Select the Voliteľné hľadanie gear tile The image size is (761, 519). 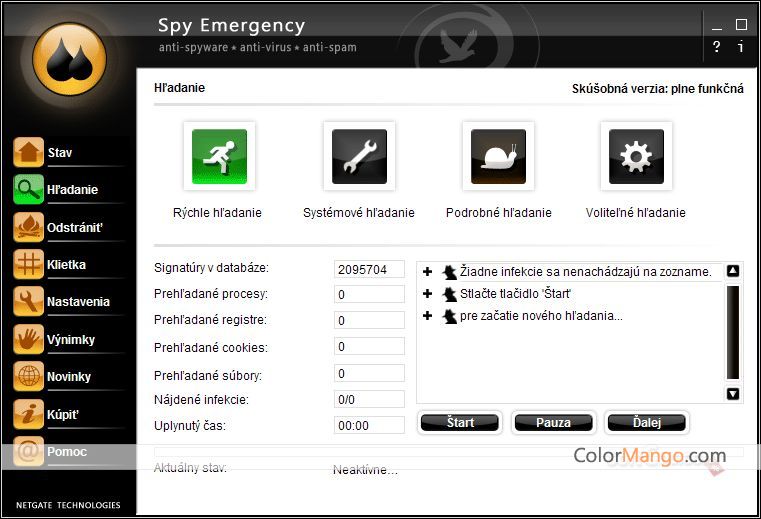[x=636, y=156]
